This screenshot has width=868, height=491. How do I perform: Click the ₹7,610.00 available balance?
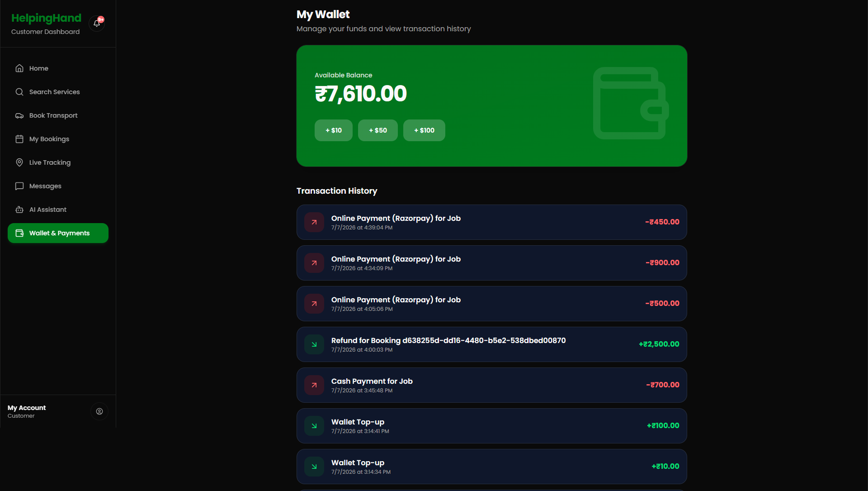click(361, 94)
